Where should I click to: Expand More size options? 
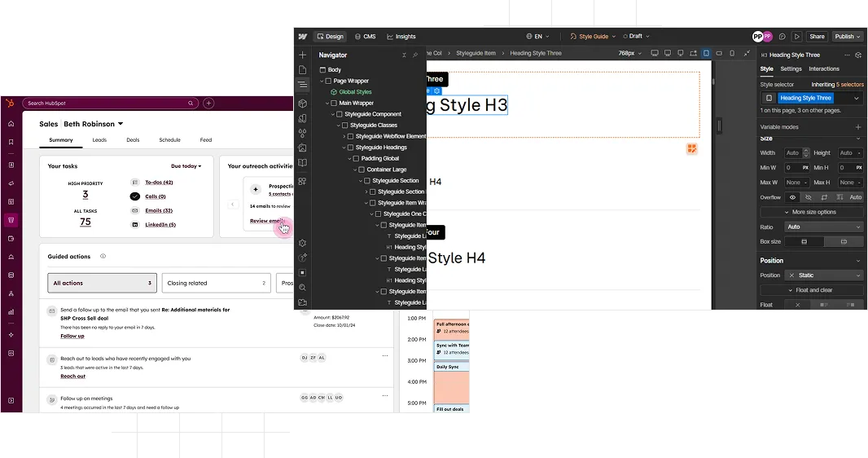point(812,212)
